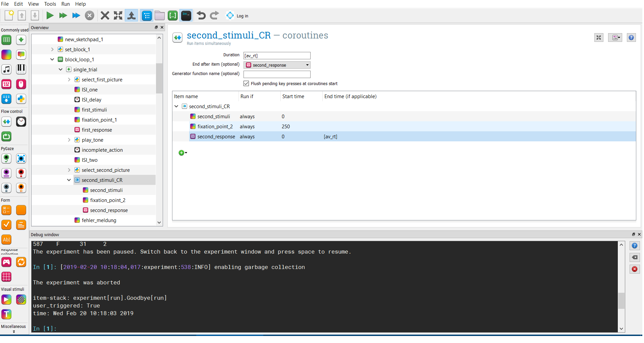644x343 pixels.
Task: Click the maximize tab icon top right
Action: [599, 38]
